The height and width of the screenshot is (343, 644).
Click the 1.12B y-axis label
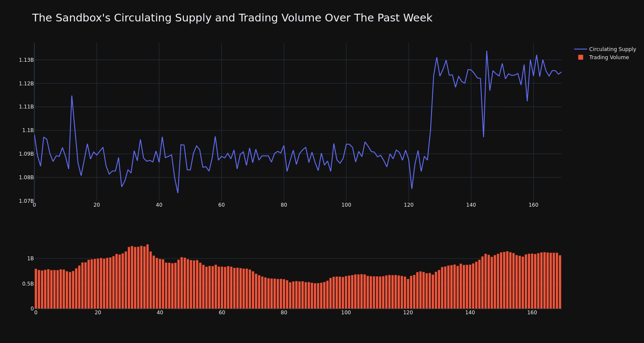(x=26, y=84)
